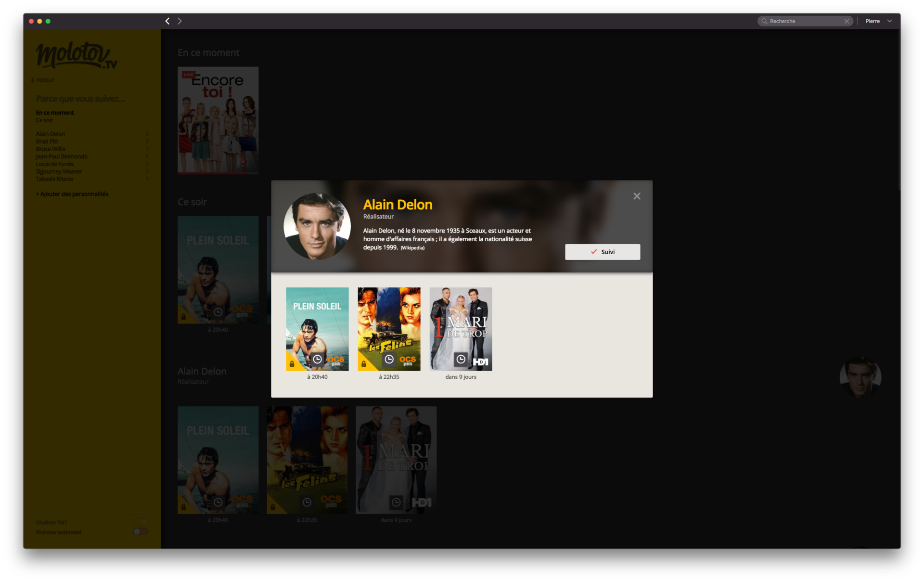
Task: Click the clock icon on Plein Soleil poster in popup
Action: click(x=317, y=359)
